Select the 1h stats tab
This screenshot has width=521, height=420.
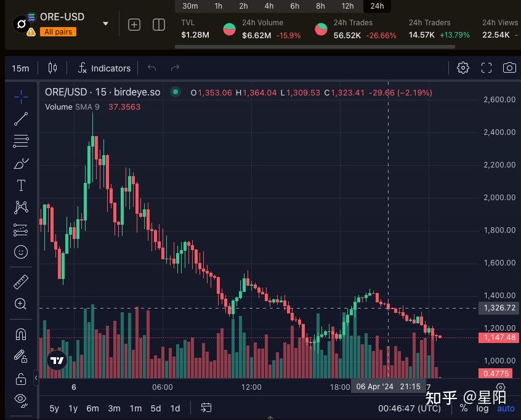[x=218, y=6]
